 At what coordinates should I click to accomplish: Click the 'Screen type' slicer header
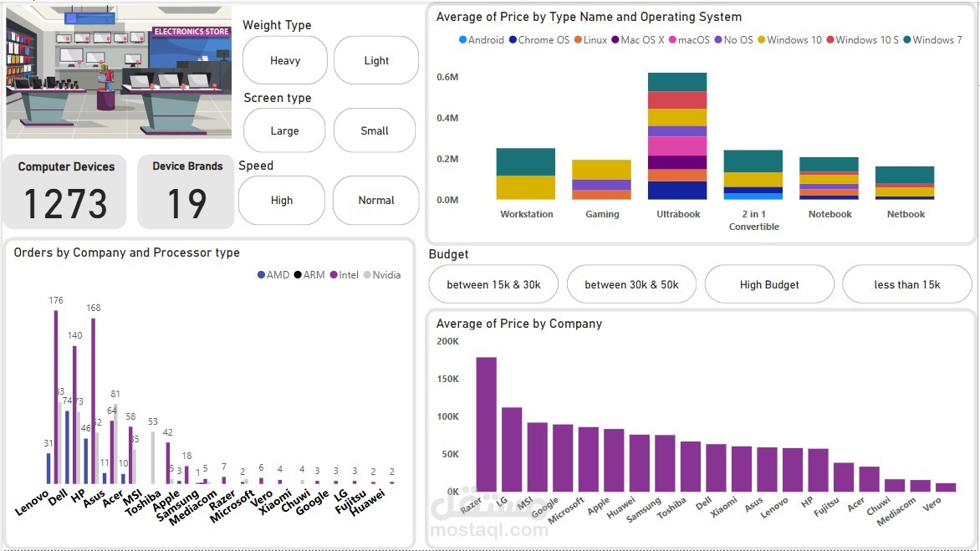[277, 98]
